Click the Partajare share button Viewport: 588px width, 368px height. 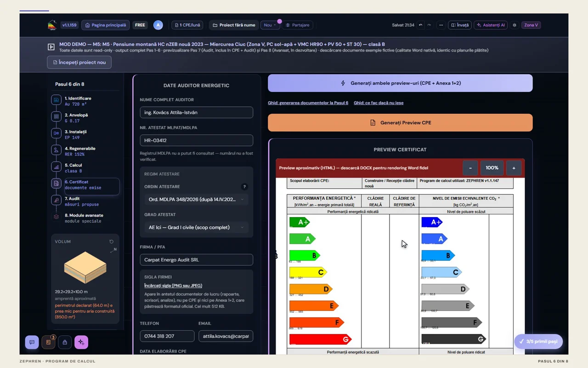(x=298, y=25)
